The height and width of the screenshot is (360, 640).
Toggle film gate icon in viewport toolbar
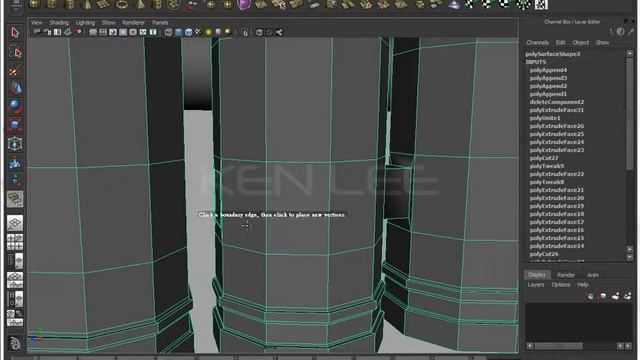pos(103,32)
